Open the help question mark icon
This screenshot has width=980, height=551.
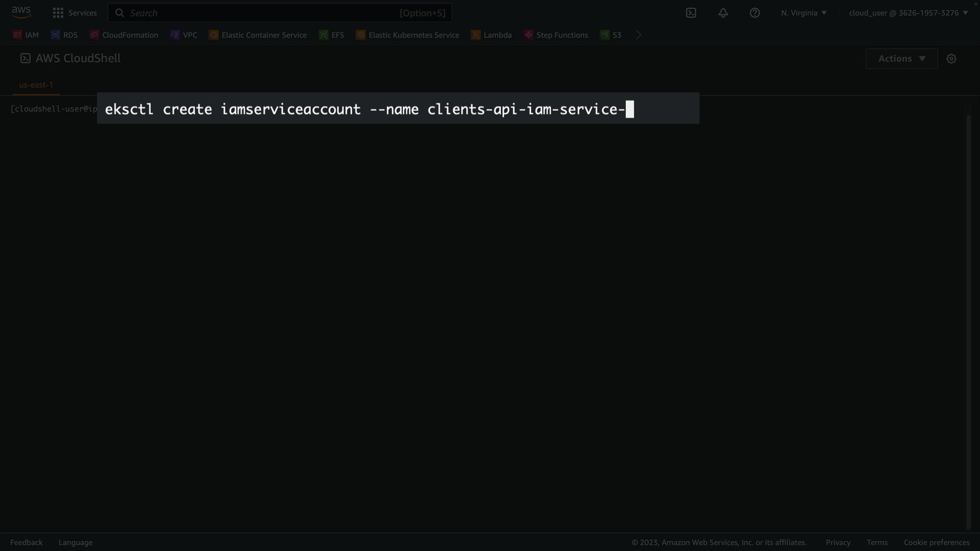(x=754, y=13)
